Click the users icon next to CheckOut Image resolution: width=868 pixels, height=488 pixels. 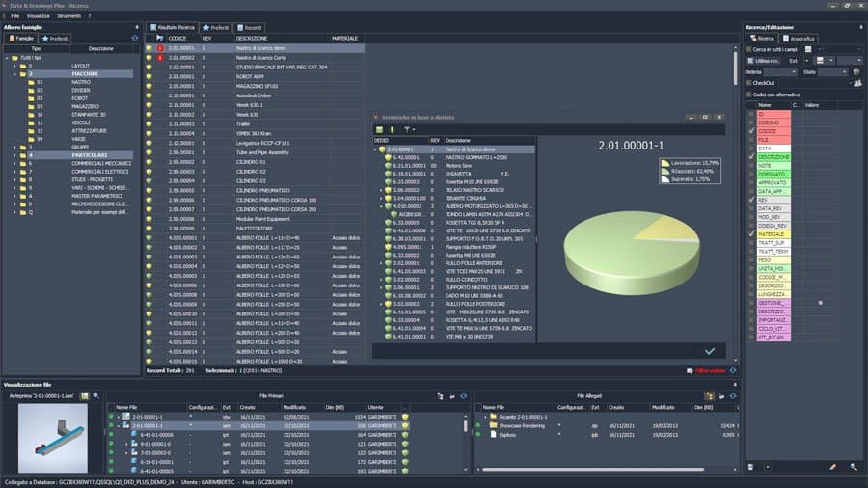[858, 83]
